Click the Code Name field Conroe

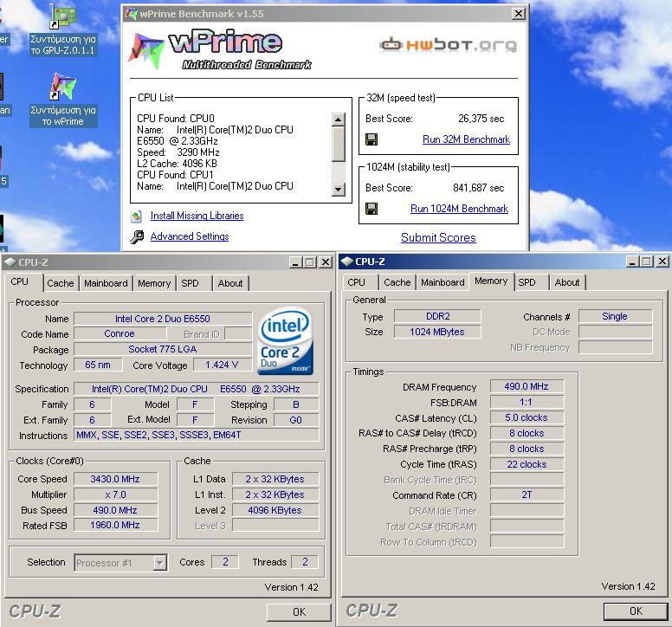coord(120,334)
